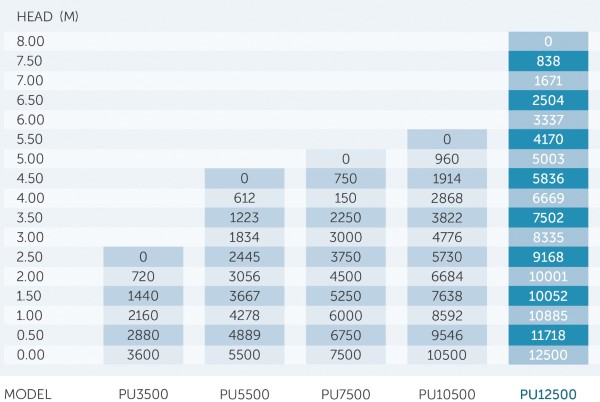
Task: Select the 720 cell in PU3500 column
Action: tap(143, 276)
